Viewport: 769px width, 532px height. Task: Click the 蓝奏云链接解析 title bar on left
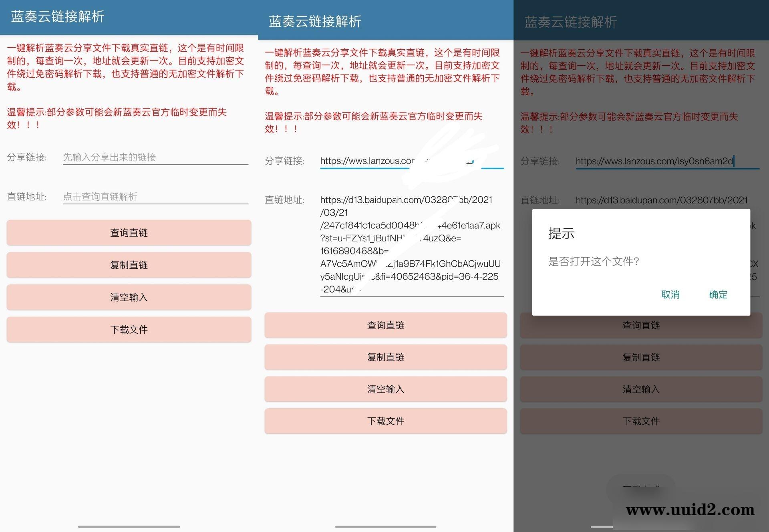[x=57, y=17]
